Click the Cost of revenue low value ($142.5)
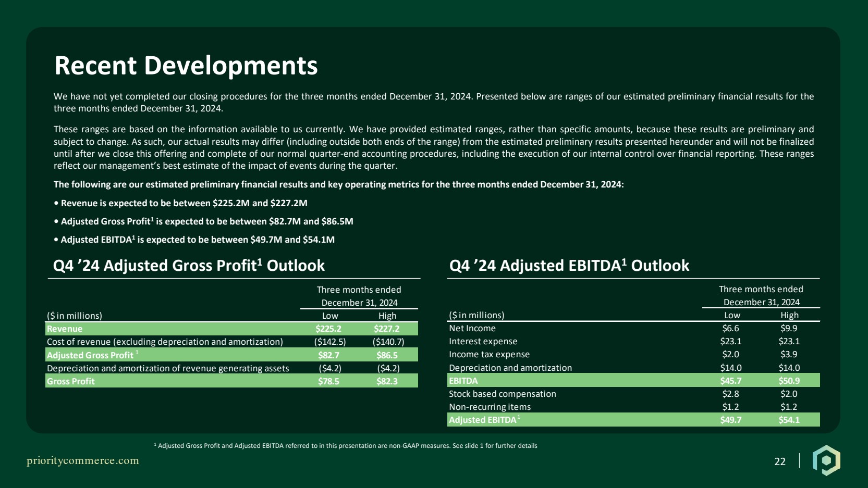The width and height of the screenshot is (868, 488). click(329, 342)
